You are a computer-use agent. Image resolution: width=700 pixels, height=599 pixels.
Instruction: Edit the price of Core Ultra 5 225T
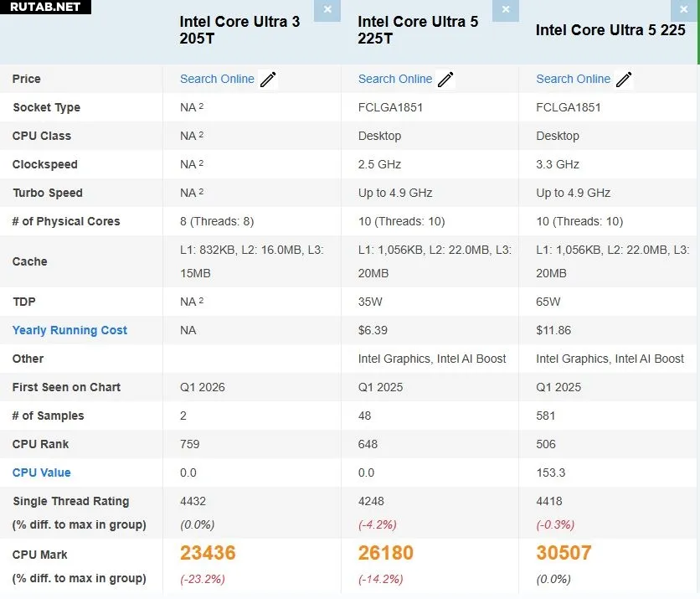point(445,80)
